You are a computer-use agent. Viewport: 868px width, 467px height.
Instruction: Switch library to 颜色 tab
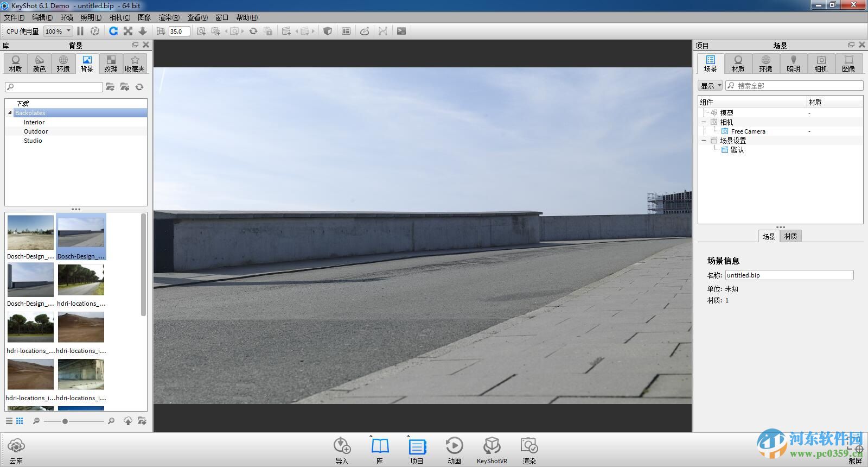click(x=39, y=64)
